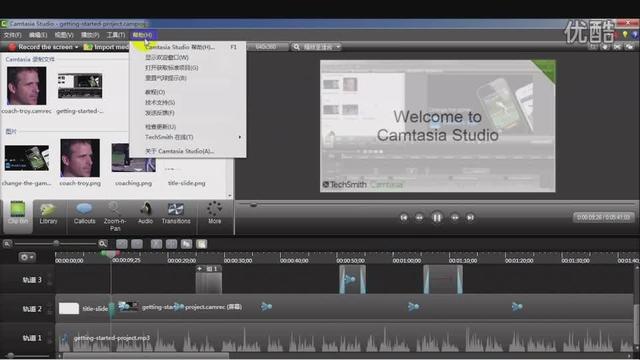Choose 关于 Camtasia Studio(A)... entry
Screen dimensions: 640x360
click(x=188, y=151)
